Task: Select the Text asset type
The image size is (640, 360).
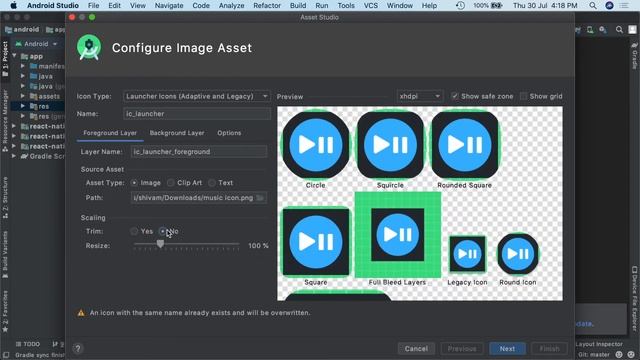Action: coord(211,183)
